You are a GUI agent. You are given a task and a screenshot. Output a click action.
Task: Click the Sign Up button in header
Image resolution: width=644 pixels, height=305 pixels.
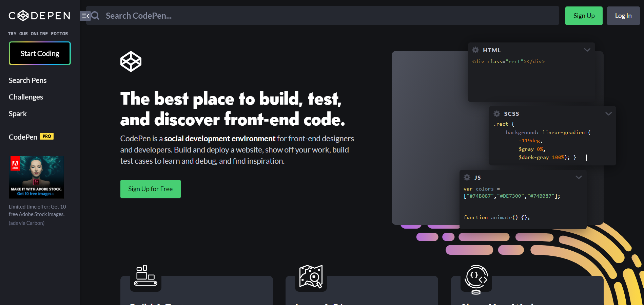point(584,16)
